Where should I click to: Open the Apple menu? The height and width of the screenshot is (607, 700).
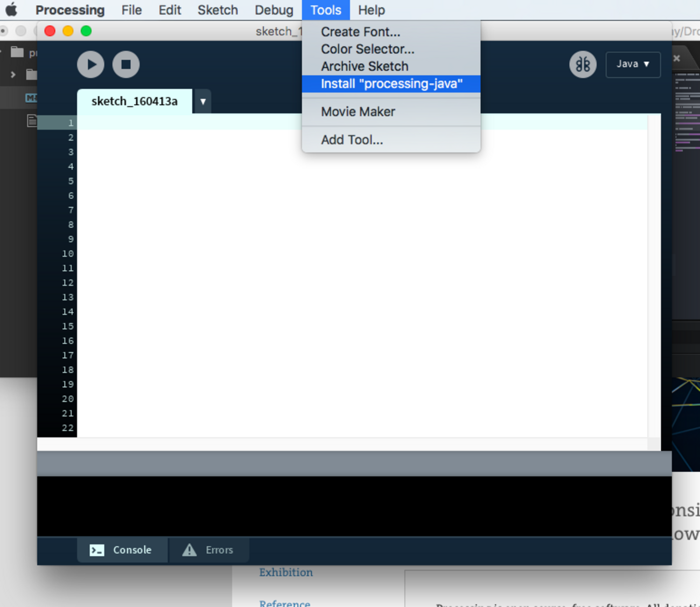[11, 10]
